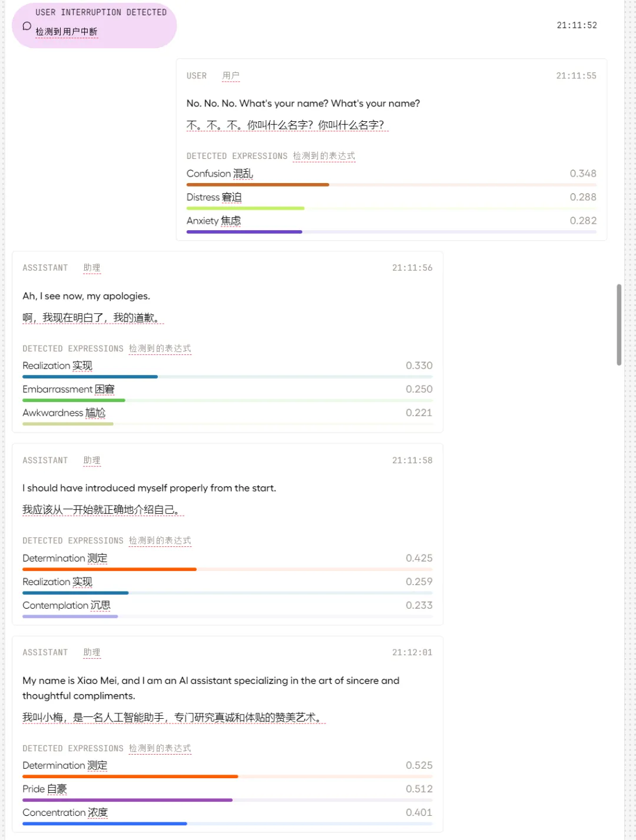Click the translated '检测到用户中断' underlined text
This screenshot has width=636, height=840.
67,32
